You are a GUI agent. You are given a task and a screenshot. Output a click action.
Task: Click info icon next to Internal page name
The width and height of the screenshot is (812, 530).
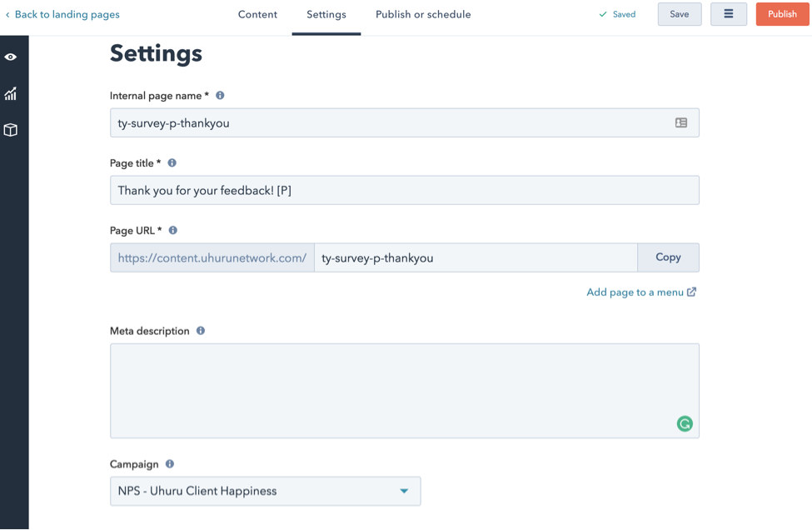click(220, 95)
